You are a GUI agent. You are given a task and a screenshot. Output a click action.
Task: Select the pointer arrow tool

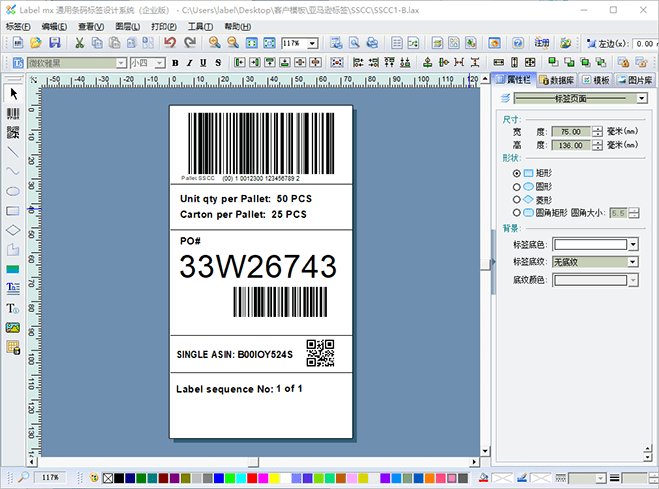pyautogui.click(x=13, y=93)
